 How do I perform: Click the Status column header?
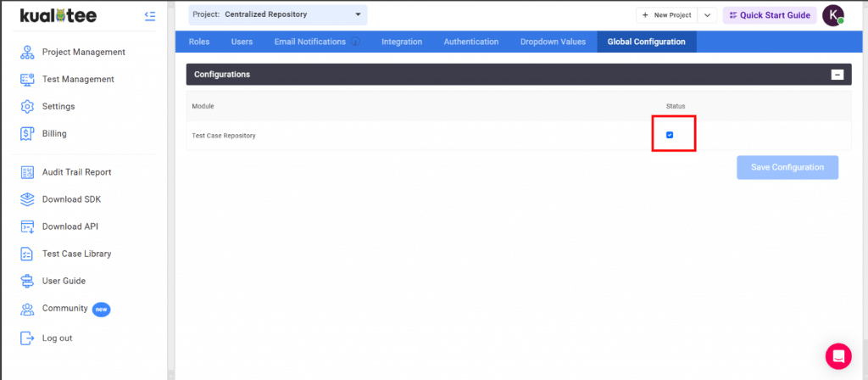(676, 106)
